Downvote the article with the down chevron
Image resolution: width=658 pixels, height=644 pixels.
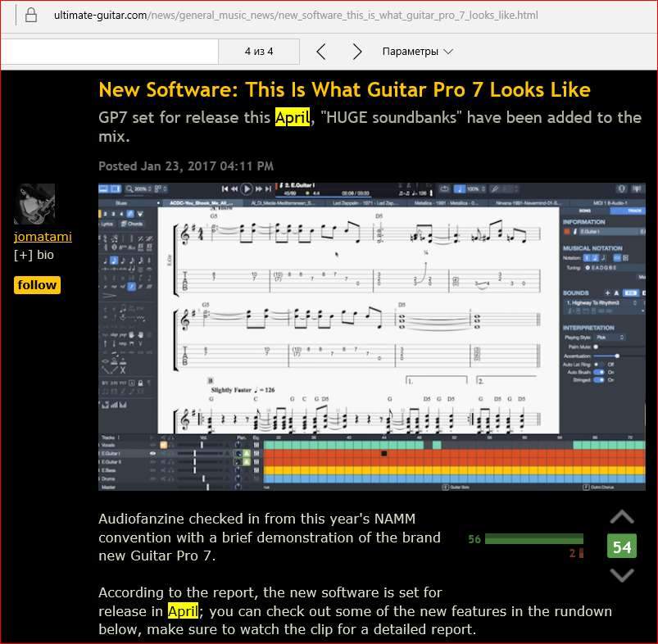click(x=622, y=575)
